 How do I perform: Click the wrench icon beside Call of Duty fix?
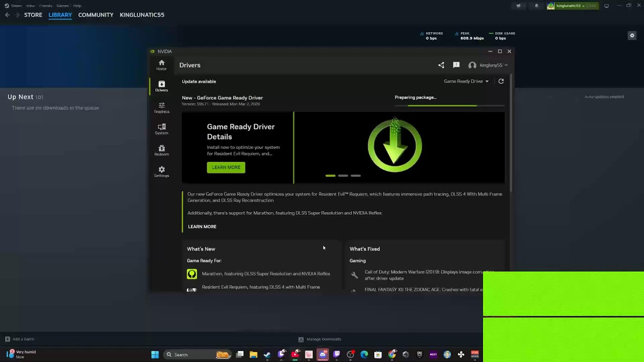pyautogui.click(x=354, y=275)
